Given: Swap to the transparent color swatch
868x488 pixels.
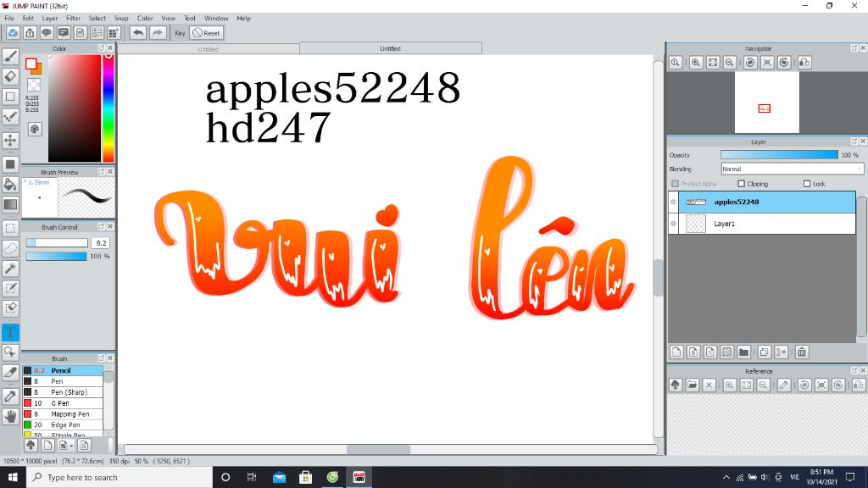Looking at the screenshot, I should [x=34, y=85].
